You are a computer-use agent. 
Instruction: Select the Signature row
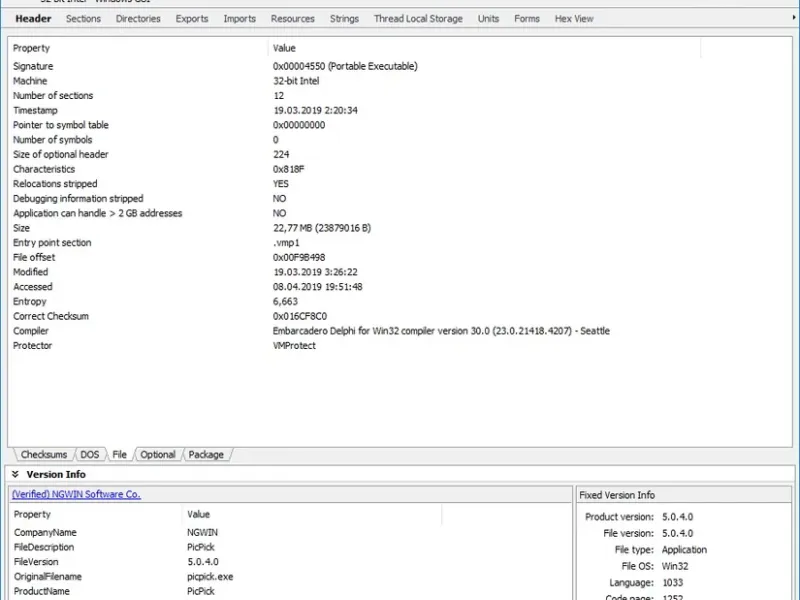(x=400, y=66)
